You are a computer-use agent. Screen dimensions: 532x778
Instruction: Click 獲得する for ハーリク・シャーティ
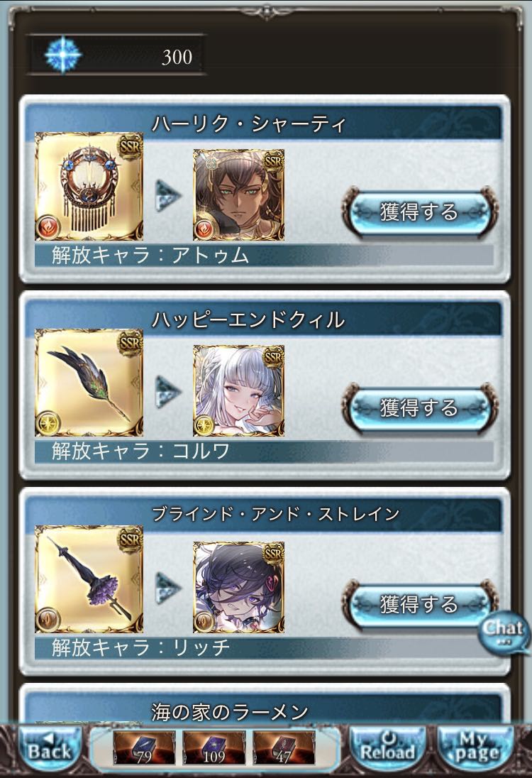click(419, 212)
